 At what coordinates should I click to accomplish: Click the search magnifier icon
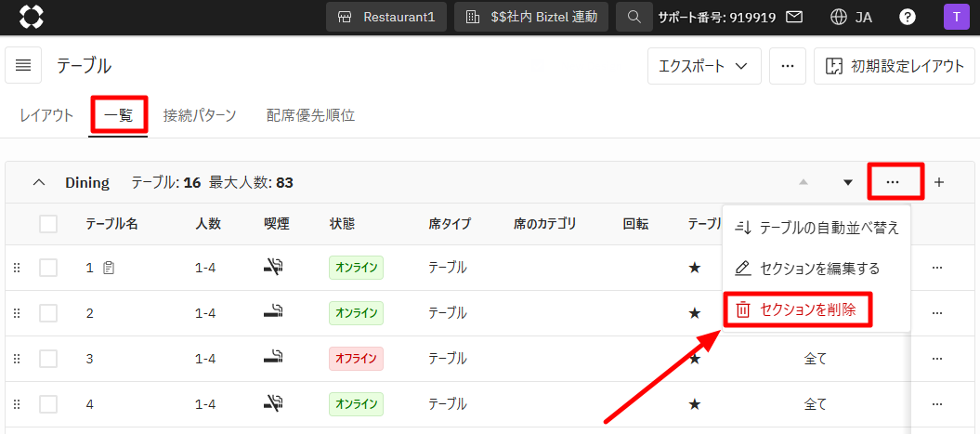pyautogui.click(x=634, y=17)
